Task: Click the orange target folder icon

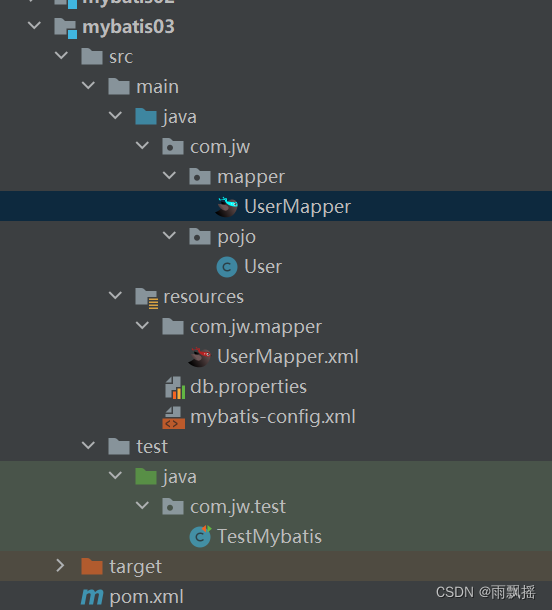Action: click(x=92, y=566)
